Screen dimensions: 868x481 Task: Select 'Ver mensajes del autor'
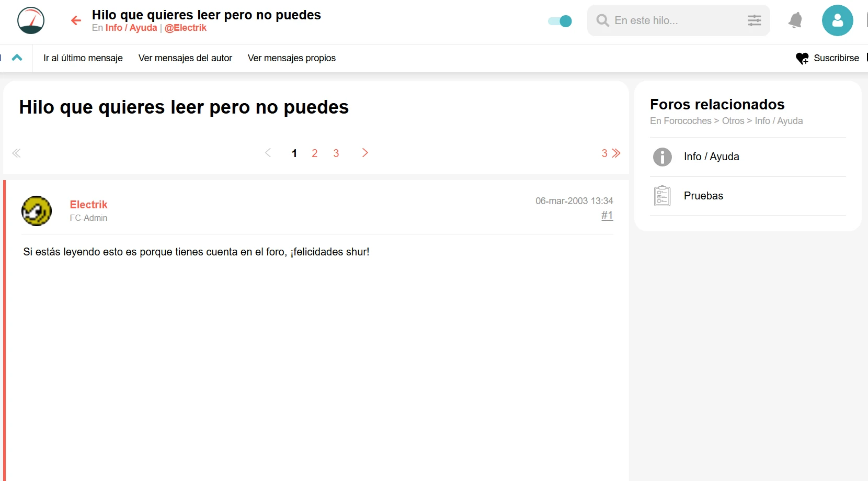point(185,58)
